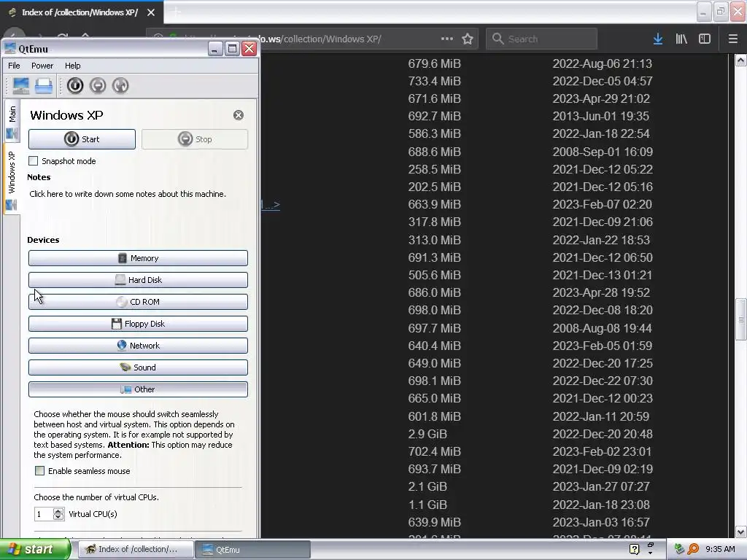
Task: Click the browser scrollbar up arrow
Action: point(741,61)
